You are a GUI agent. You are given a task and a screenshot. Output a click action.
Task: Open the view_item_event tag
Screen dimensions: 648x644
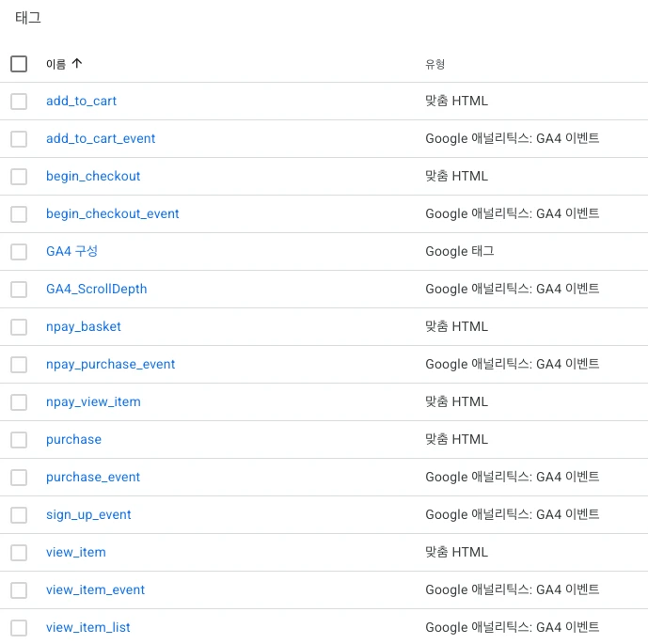click(x=96, y=589)
